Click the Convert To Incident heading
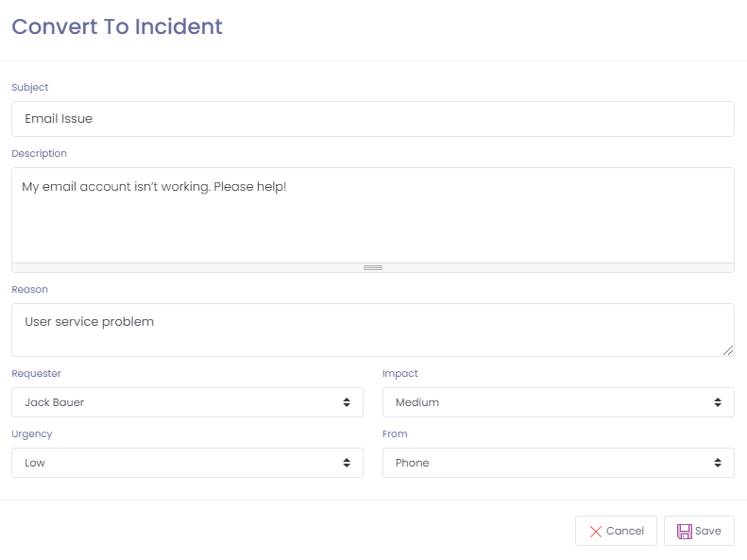The width and height of the screenshot is (747, 560). tap(117, 26)
